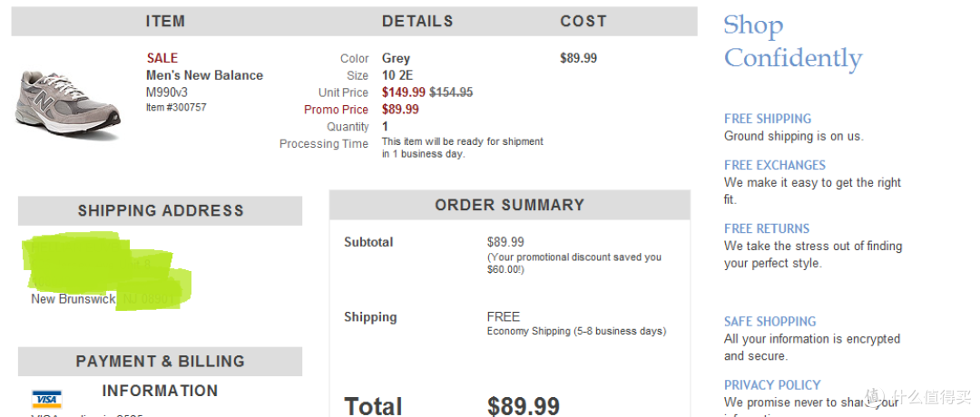This screenshot has height=417, width=980.
Task: Click the SHIPPING ADDRESS heading
Action: click(161, 210)
